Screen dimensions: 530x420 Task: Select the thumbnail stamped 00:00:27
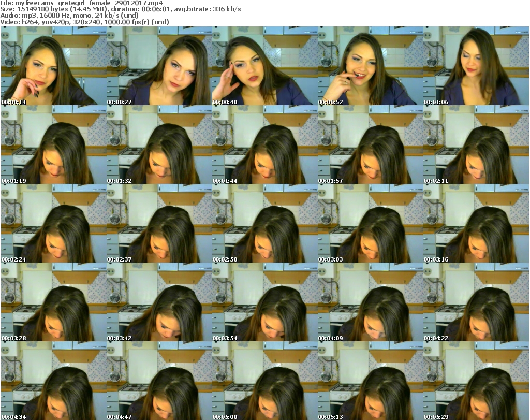tap(159, 66)
